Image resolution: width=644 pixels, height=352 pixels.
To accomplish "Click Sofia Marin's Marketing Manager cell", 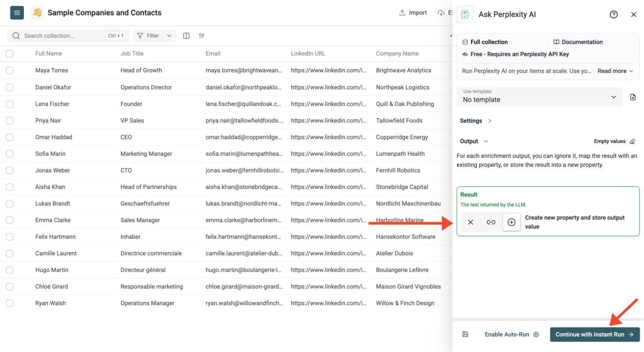I will pos(146,154).
